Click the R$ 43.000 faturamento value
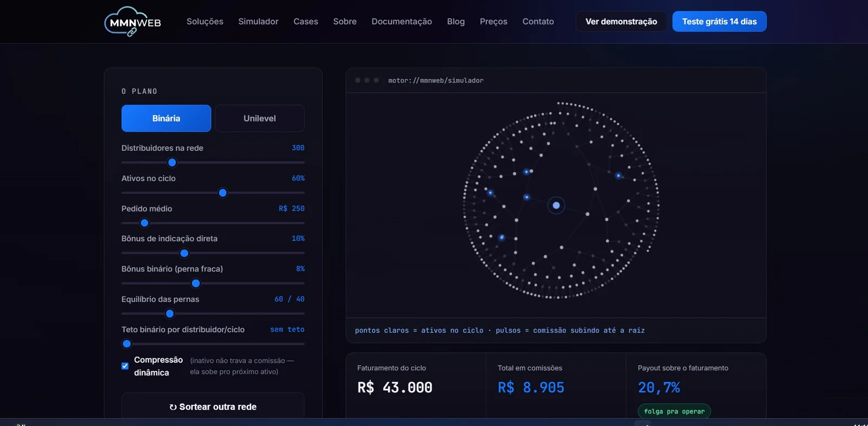Viewport: 868px width, 426px height. 395,388
